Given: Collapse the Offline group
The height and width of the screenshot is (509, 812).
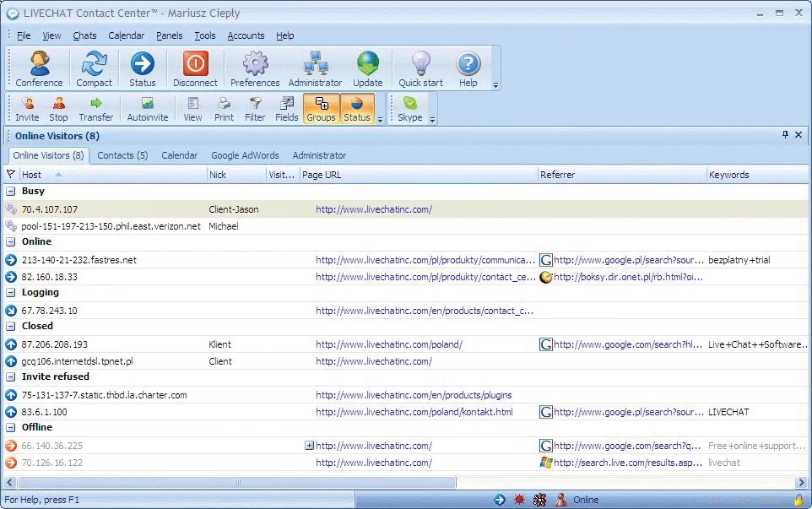Looking at the screenshot, I should pos(10,428).
